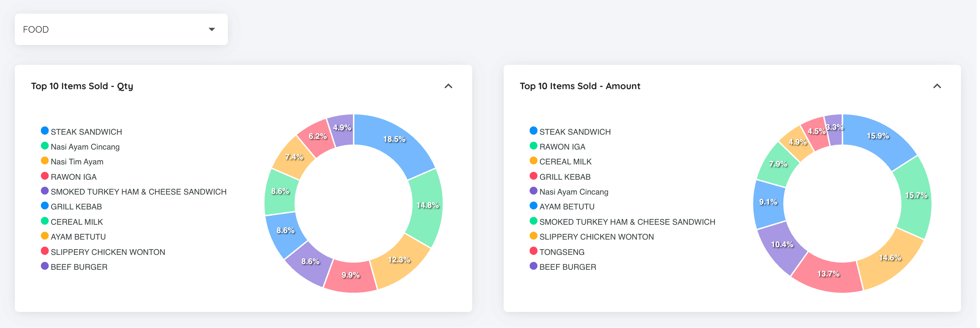Toggle CEREAL MILK legend in Amount chart

click(561, 162)
